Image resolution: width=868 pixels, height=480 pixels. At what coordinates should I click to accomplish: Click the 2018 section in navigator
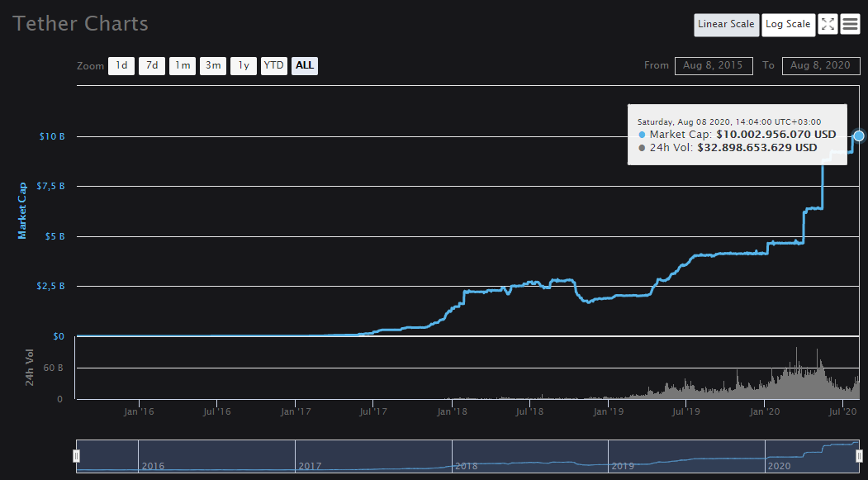tap(529, 456)
